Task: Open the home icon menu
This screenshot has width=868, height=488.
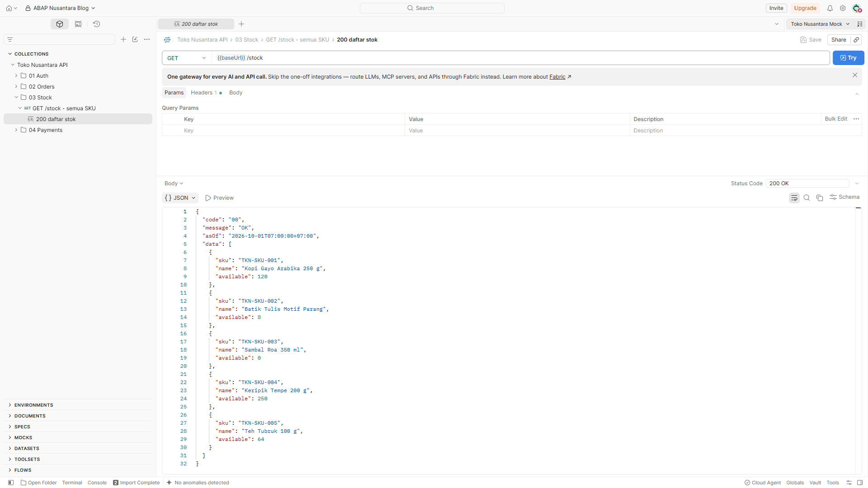Action: 11,8
